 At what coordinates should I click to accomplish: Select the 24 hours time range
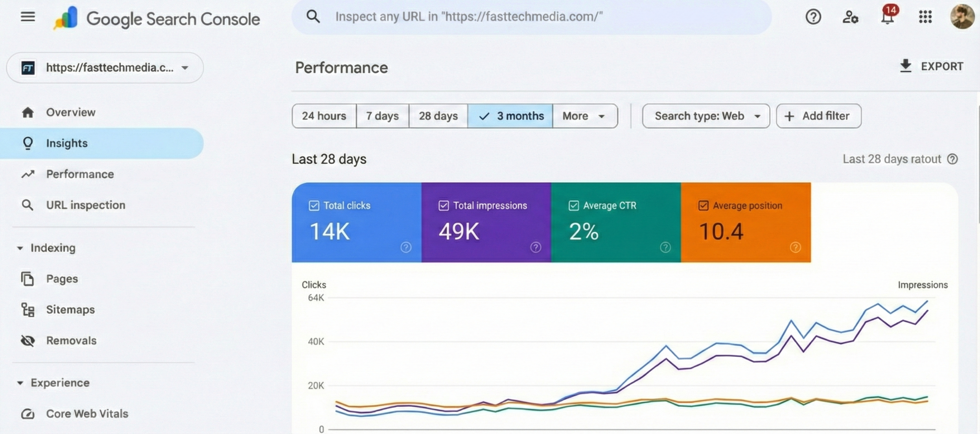323,116
